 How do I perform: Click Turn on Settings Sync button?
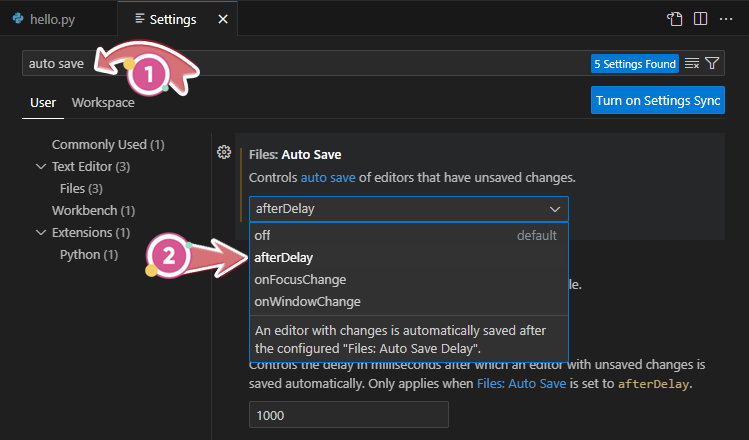tap(657, 100)
